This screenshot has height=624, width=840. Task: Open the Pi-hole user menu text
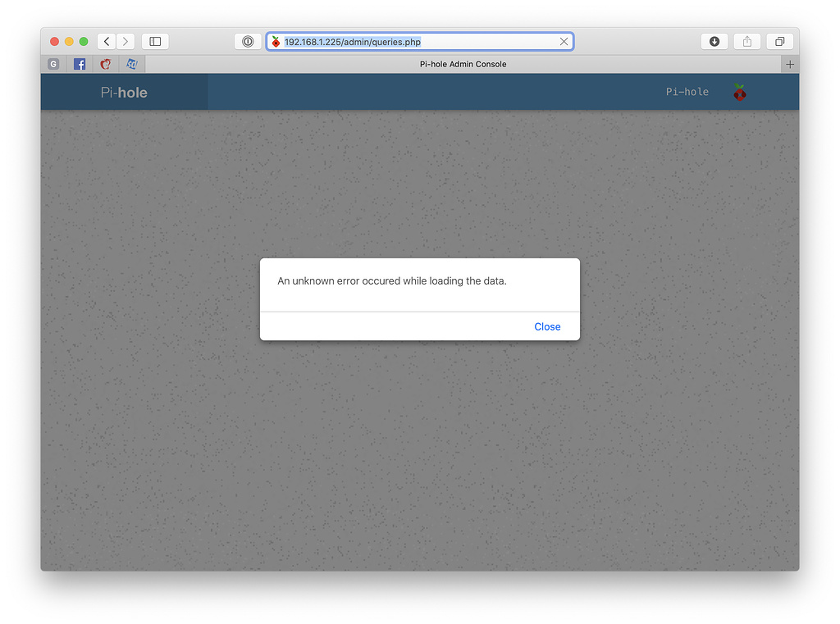click(687, 92)
